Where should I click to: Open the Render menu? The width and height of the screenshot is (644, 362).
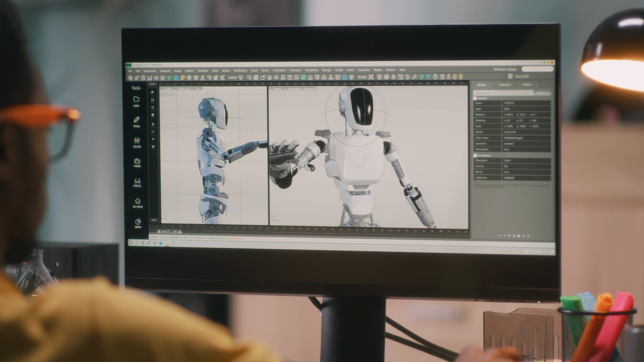[265, 70]
